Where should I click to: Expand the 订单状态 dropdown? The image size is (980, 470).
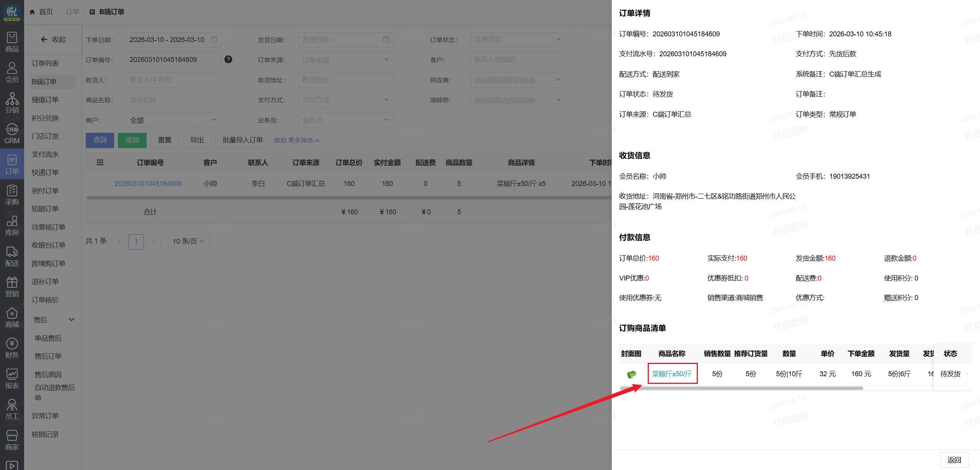pos(518,39)
